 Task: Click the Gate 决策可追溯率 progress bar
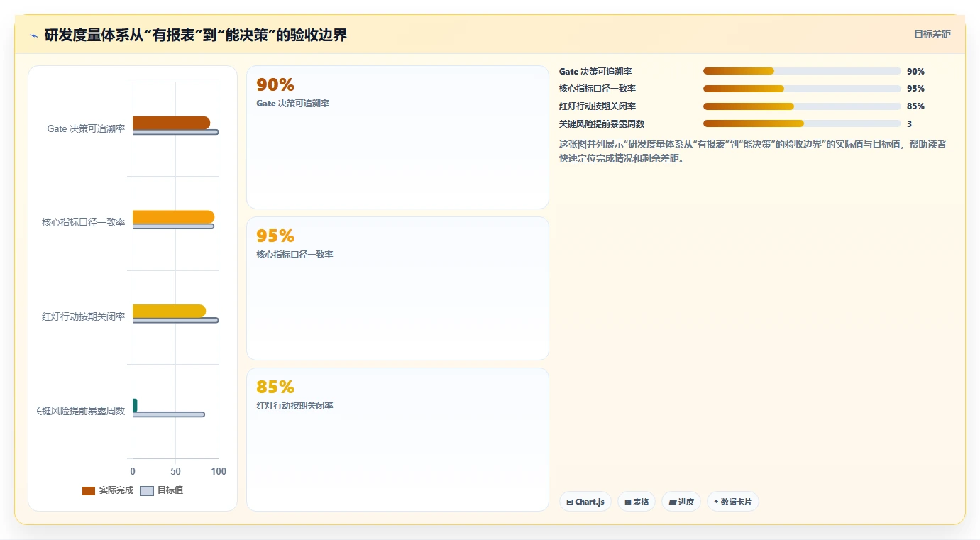[x=802, y=71]
